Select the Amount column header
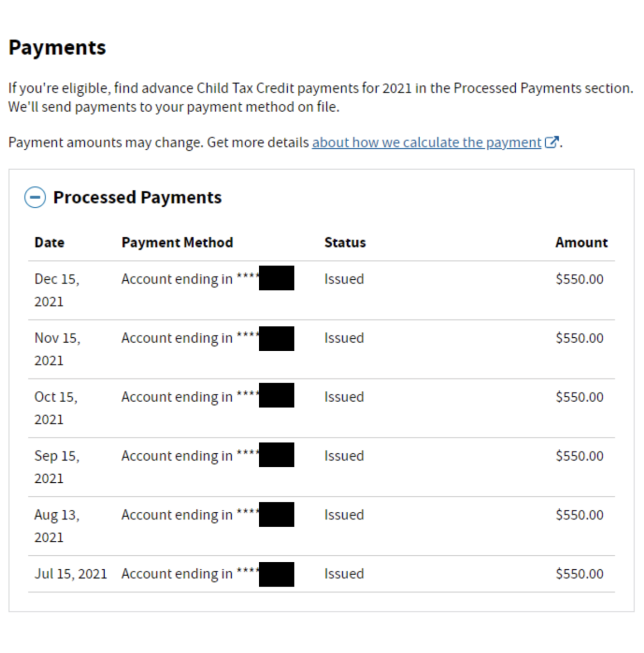The height and width of the screenshot is (653, 644). tap(581, 242)
